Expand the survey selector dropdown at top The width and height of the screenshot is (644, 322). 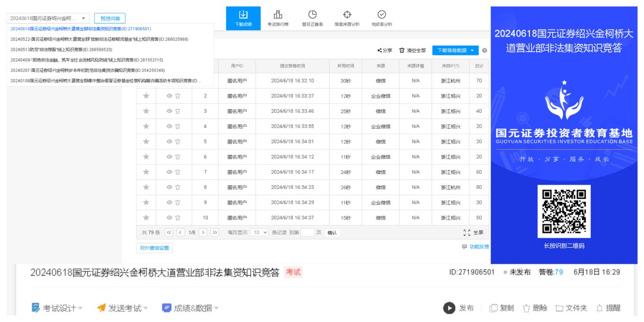click(x=48, y=18)
